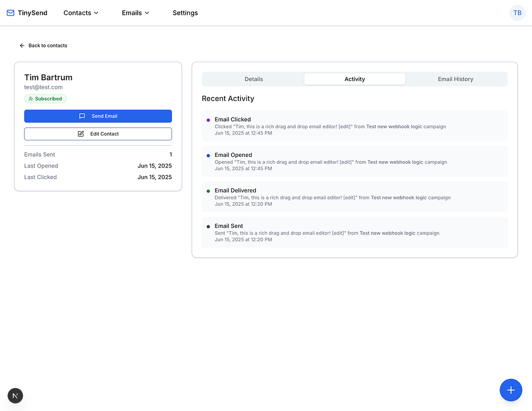The height and width of the screenshot is (411, 532).
Task: Click the back arrow icon
Action: pyautogui.click(x=22, y=45)
